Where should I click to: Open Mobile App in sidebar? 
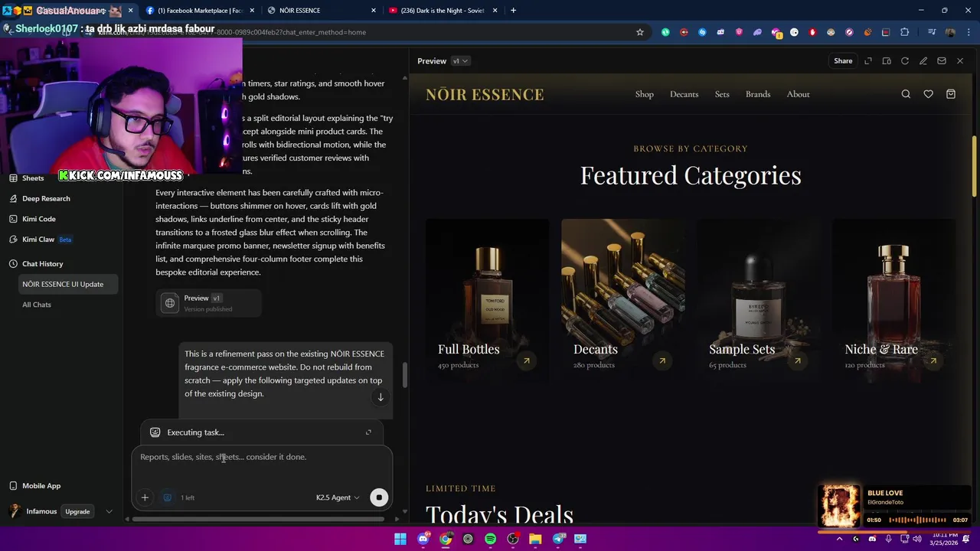41,486
